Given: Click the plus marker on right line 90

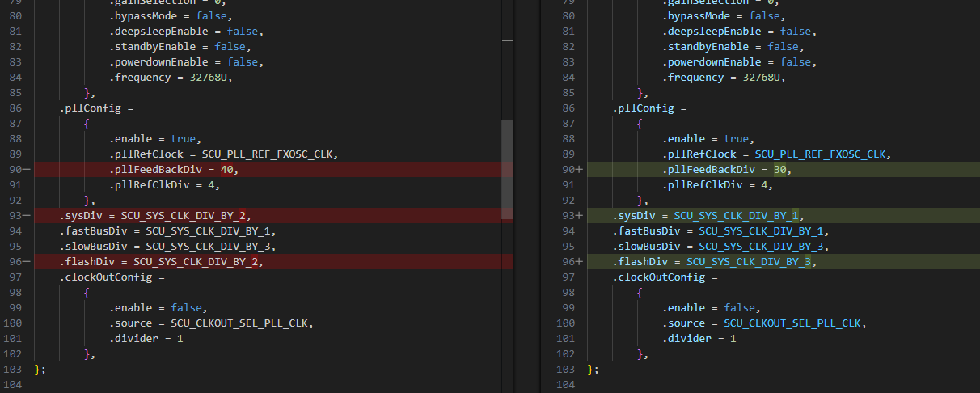Looking at the screenshot, I should 579,170.
